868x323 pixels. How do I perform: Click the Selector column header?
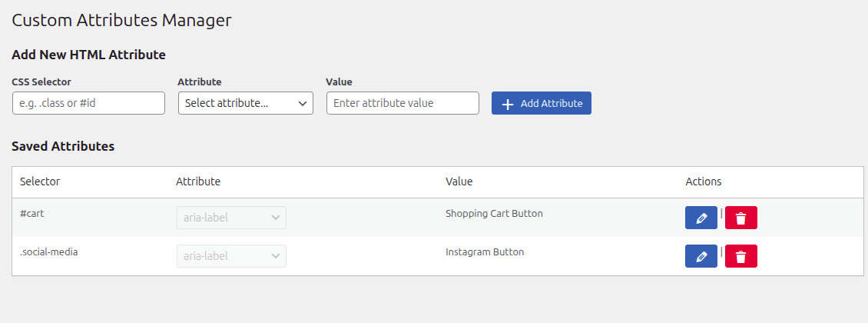tap(40, 181)
